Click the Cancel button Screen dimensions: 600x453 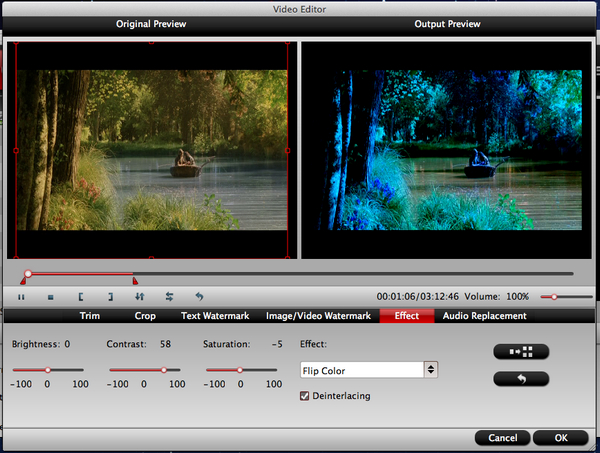click(502, 438)
